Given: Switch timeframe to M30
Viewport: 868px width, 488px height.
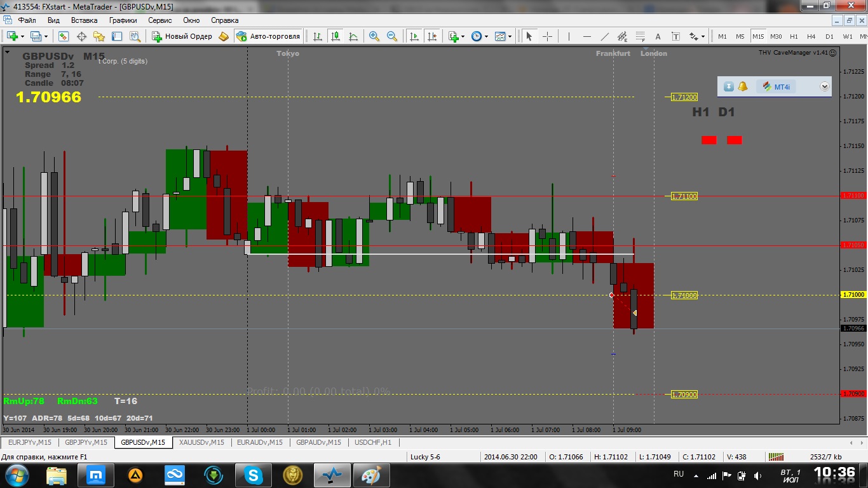Looking at the screenshot, I should (x=775, y=36).
